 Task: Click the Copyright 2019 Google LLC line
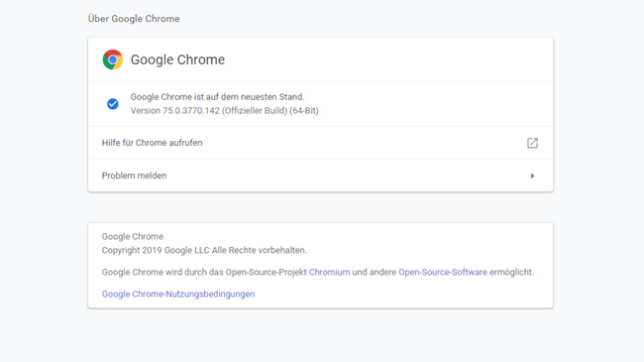coord(204,250)
